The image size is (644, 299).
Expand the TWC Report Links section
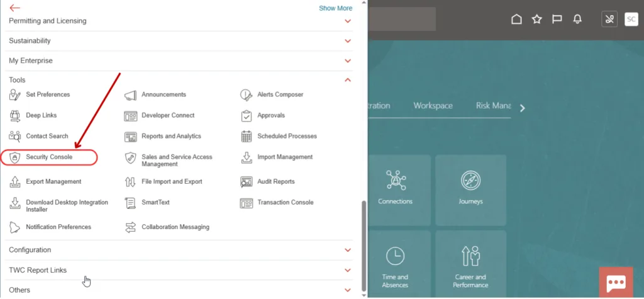coord(348,271)
